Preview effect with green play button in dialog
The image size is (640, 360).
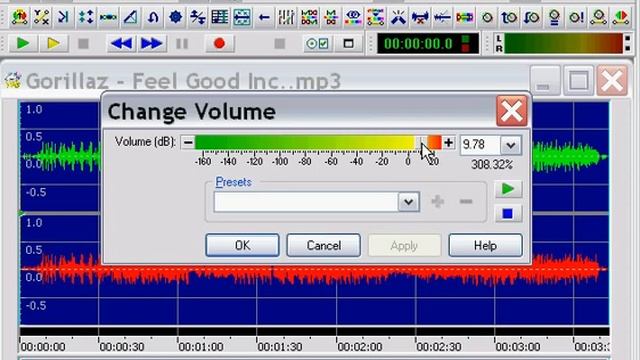pos(508,189)
